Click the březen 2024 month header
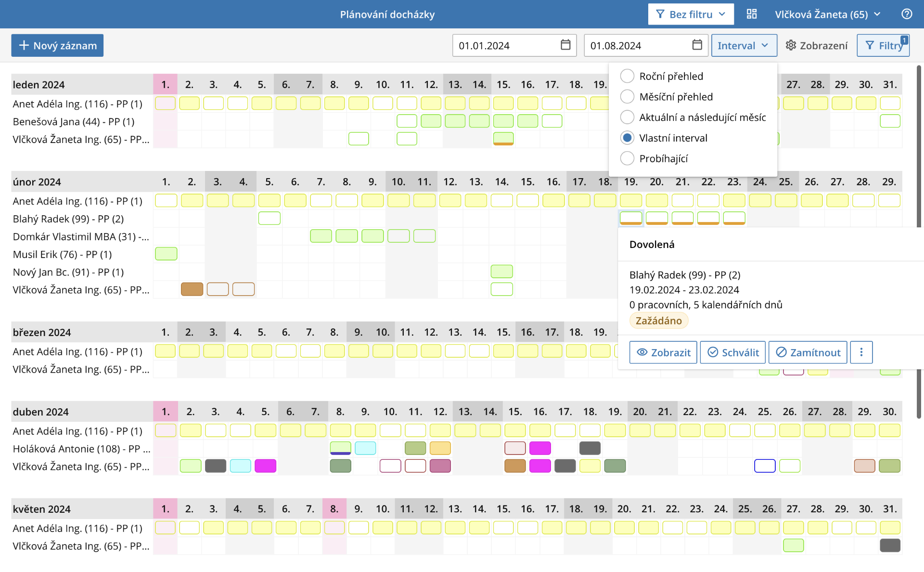The width and height of the screenshot is (924, 572). [x=42, y=333]
